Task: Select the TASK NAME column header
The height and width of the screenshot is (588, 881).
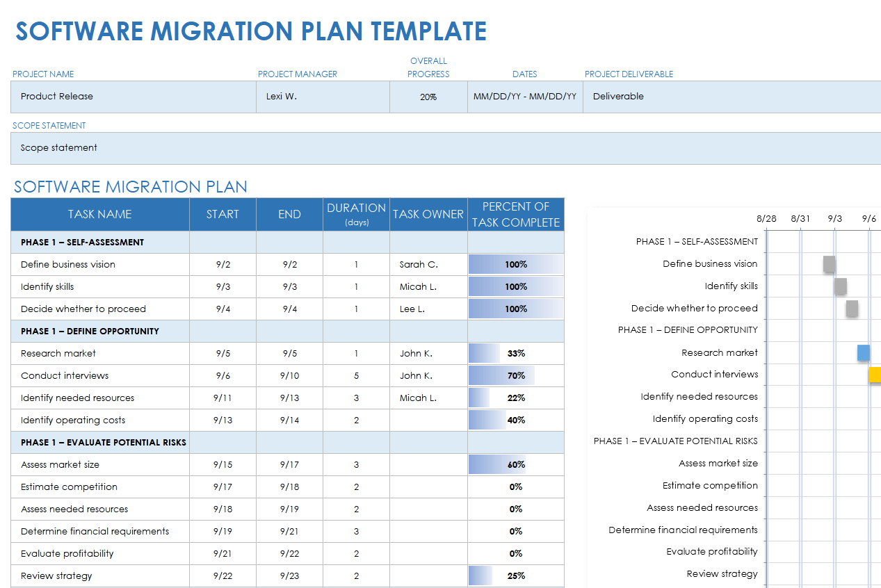Action: [100, 214]
